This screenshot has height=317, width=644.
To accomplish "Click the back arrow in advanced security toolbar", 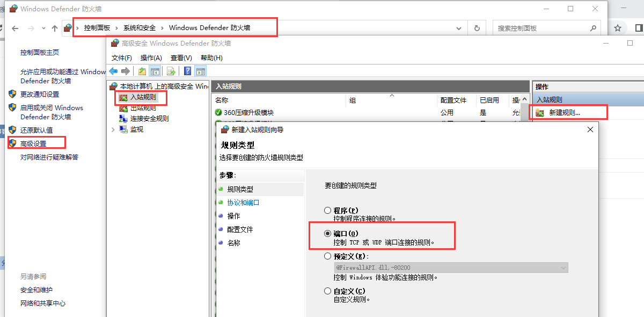I will pos(113,71).
